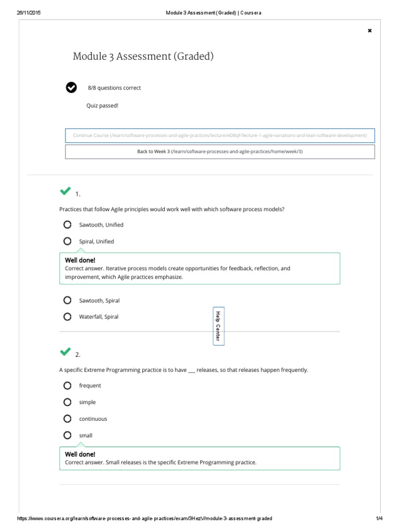Click the black quiz passed checkmark icon
Screen dimensions: 399x532
click(x=71, y=87)
